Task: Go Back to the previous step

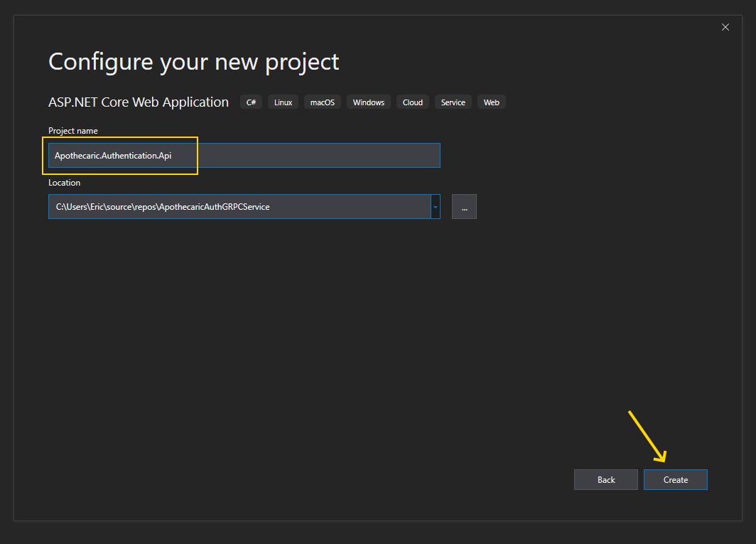Action: pyautogui.click(x=606, y=480)
